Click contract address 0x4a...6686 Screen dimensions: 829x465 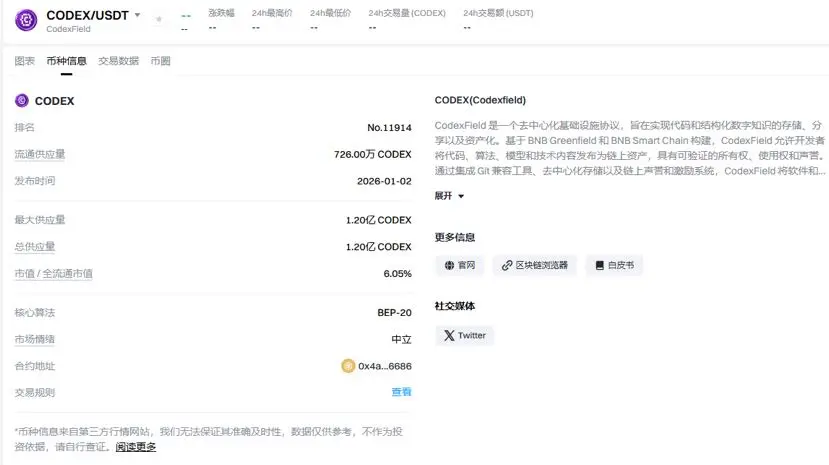(x=385, y=366)
